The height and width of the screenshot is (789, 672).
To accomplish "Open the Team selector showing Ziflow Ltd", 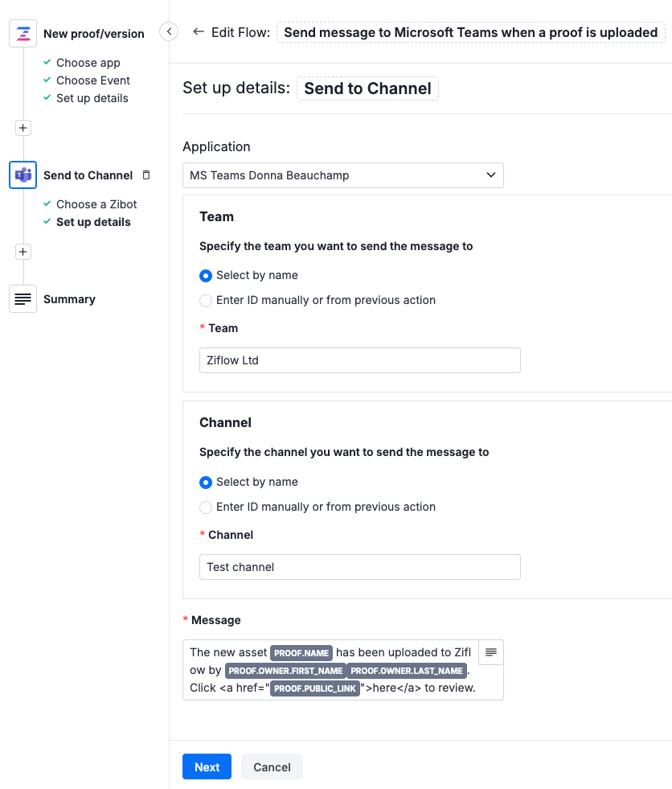I will point(359,360).
